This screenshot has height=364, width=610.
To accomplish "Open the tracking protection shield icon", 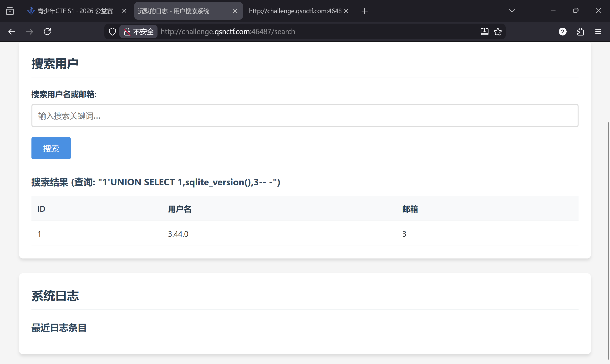I will [x=112, y=32].
